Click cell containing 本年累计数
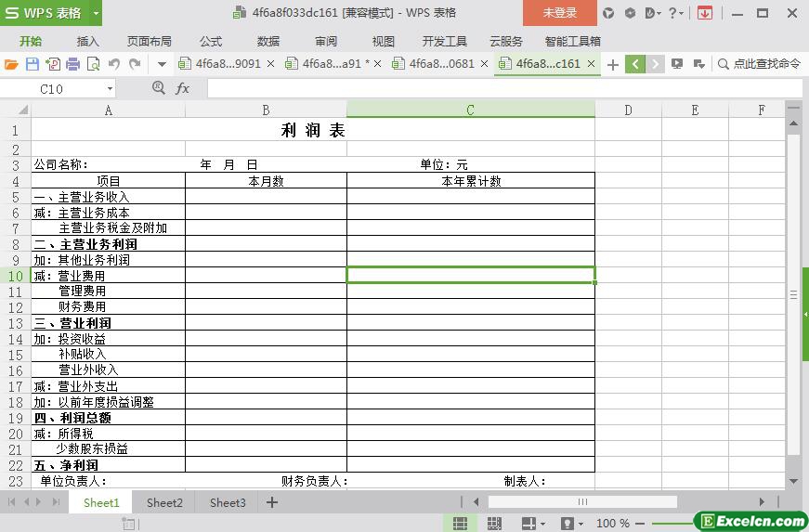Image resolution: width=809 pixels, height=532 pixels. [x=471, y=181]
